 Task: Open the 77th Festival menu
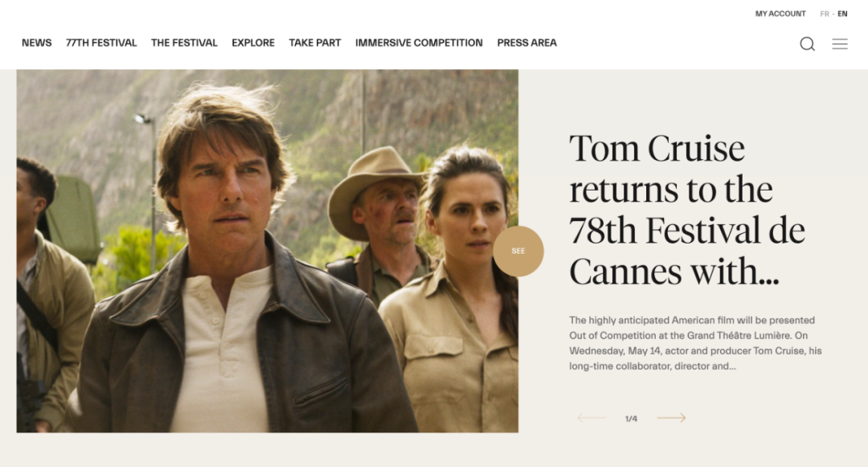point(101,43)
